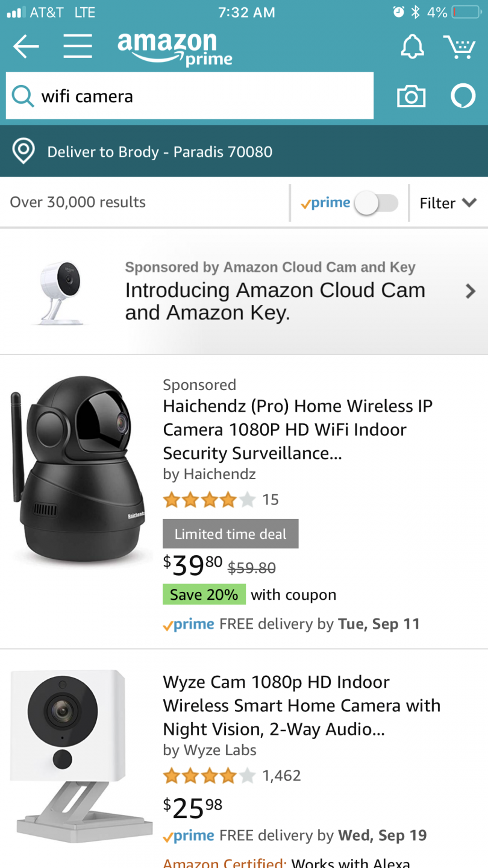Open the notifications bell
488x868 pixels.
412,46
